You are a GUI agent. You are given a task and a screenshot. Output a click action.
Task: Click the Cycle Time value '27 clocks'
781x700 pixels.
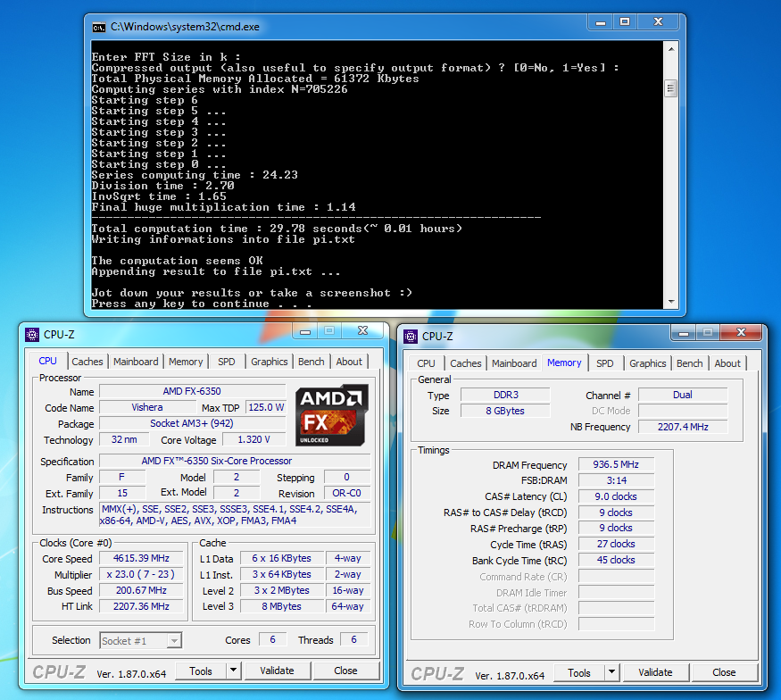coord(616,544)
